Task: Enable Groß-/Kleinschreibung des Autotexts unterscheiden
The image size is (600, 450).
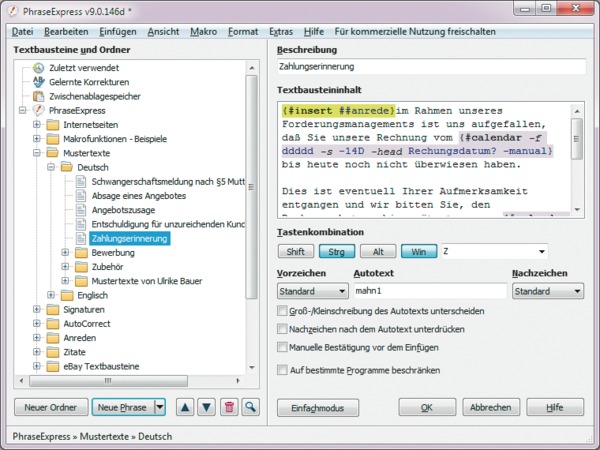Action: coord(282,311)
